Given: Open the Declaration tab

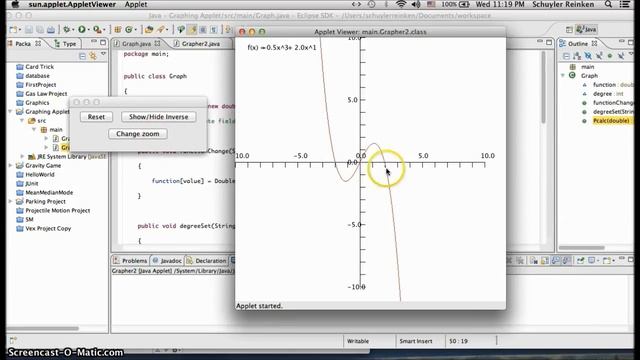Looking at the screenshot, I should (207, 260).
